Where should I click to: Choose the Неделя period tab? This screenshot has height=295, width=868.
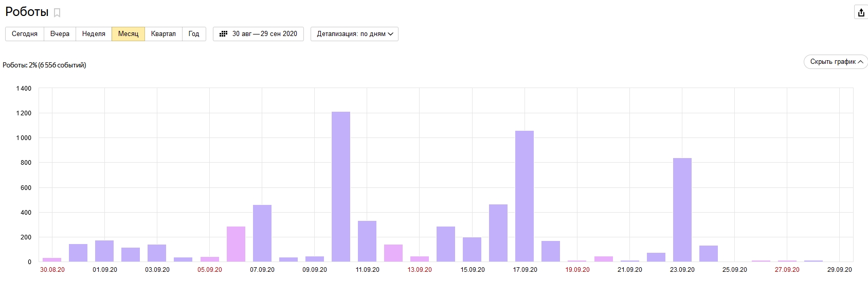pos(94,34)
